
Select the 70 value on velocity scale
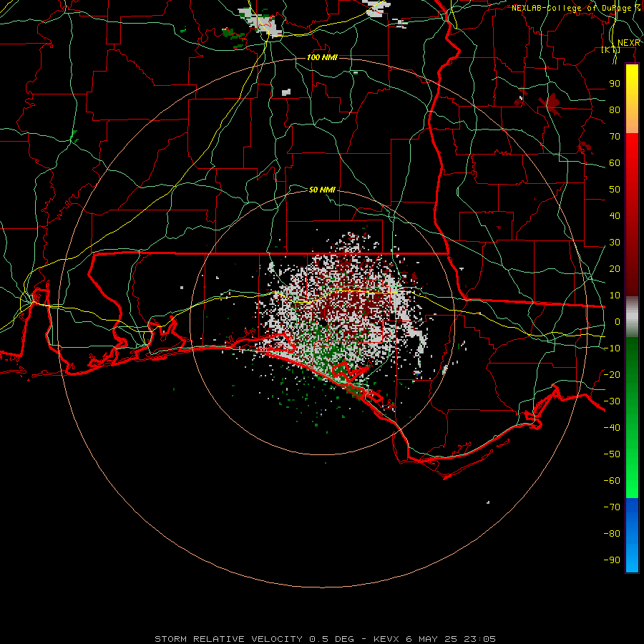point(615,137)
